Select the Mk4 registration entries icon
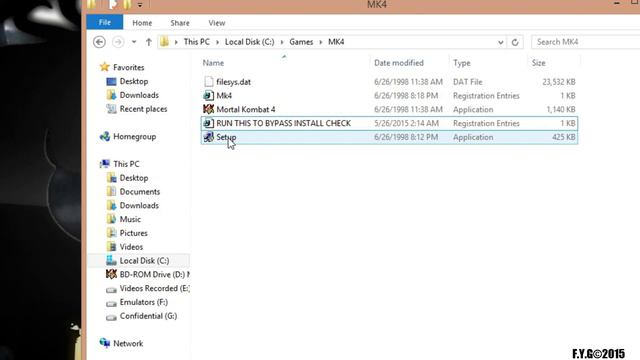Viewport: 640px width, 360px height. (x=208, y=96)
